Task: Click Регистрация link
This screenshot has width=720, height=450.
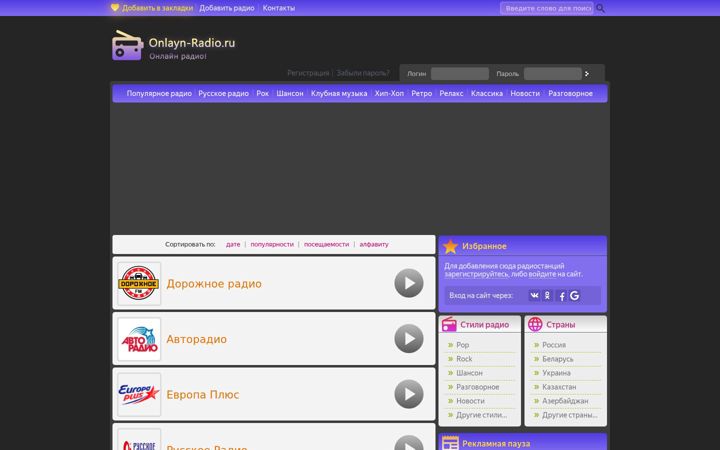Action: pos(308,73)
